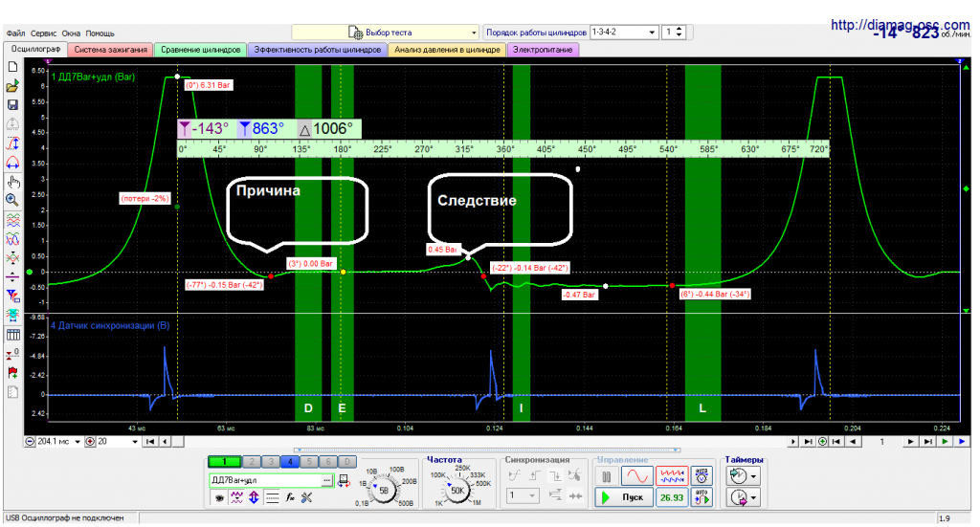Open the Окна menu
This screenshot has height=527, width=980.
click(71, 33)
